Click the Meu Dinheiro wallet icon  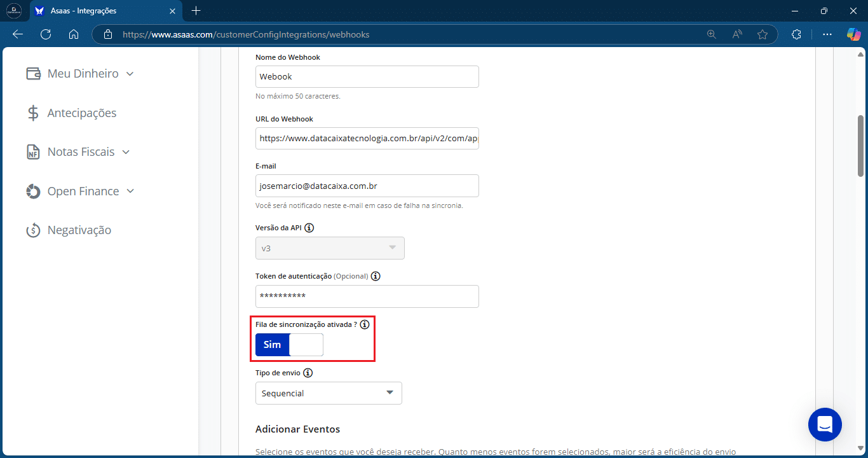(34, 74)
